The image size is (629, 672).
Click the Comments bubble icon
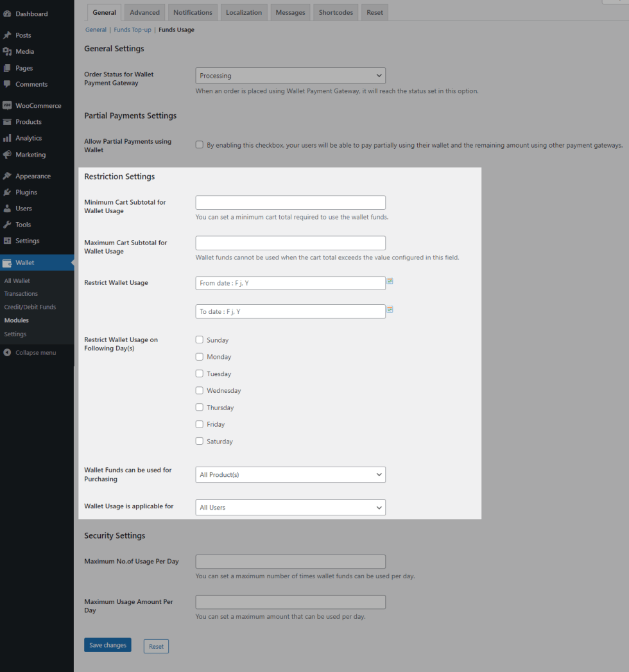pos(7,84)
